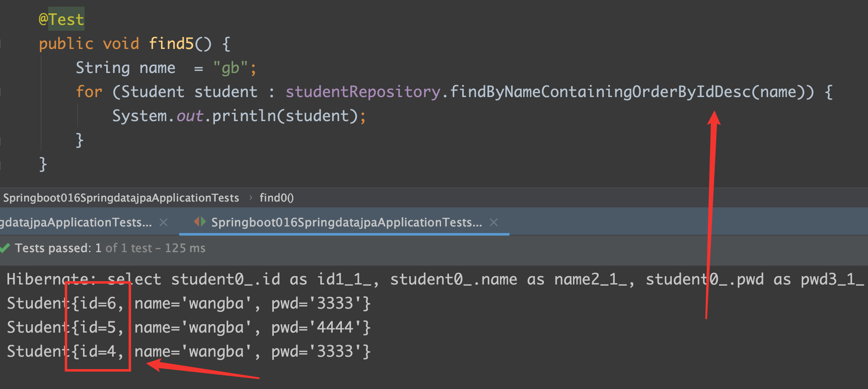Screen dimensions: 868x389
Task: Select the find0() breadcrumb item
Action: pos(277,198)
